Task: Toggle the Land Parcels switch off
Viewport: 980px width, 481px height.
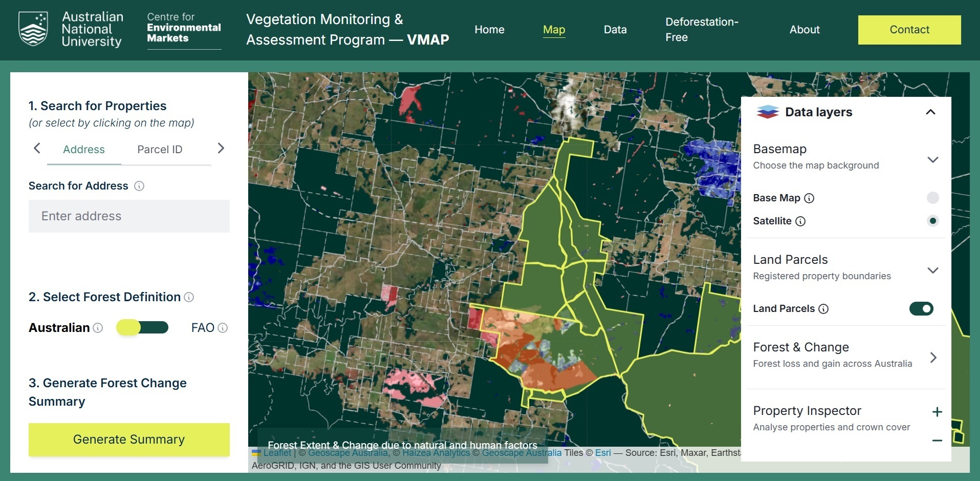Action: (x=921, y=308)
